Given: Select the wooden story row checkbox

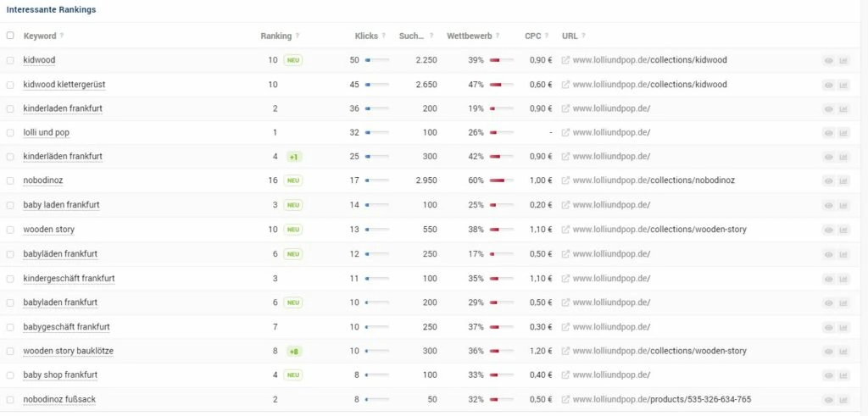Looking at the screenshot, I should point(10,230).
